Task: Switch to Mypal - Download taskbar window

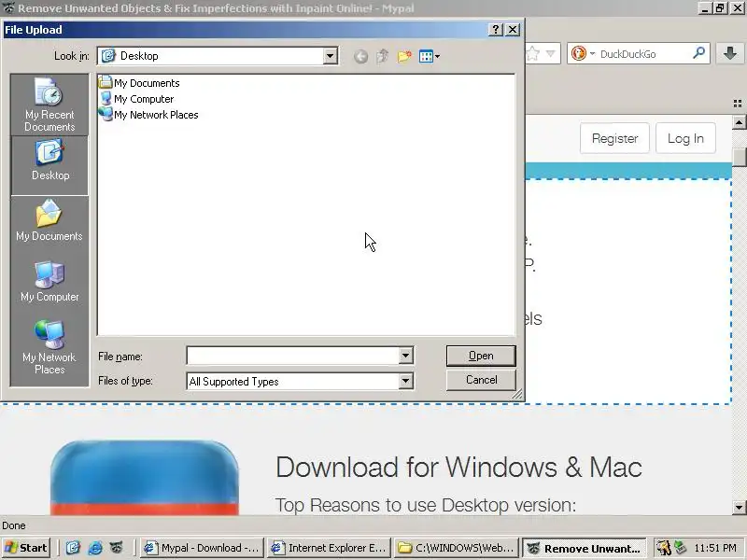Action: 202,548
